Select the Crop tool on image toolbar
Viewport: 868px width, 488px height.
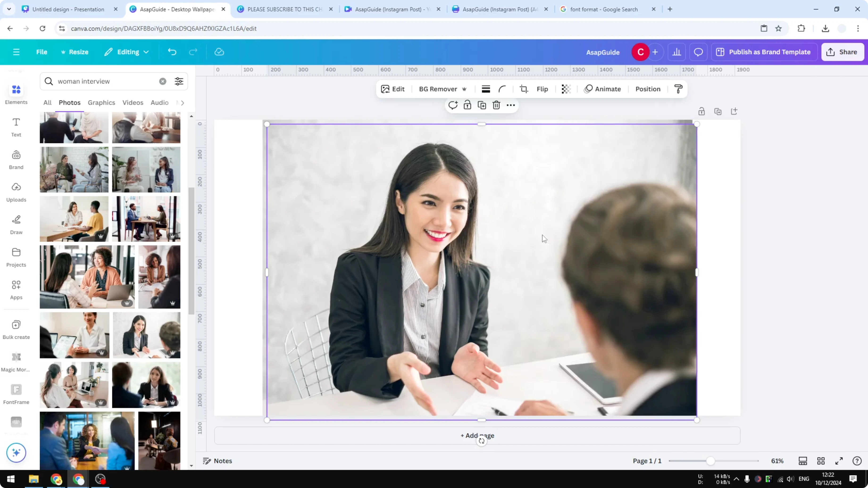pos(524,89)
